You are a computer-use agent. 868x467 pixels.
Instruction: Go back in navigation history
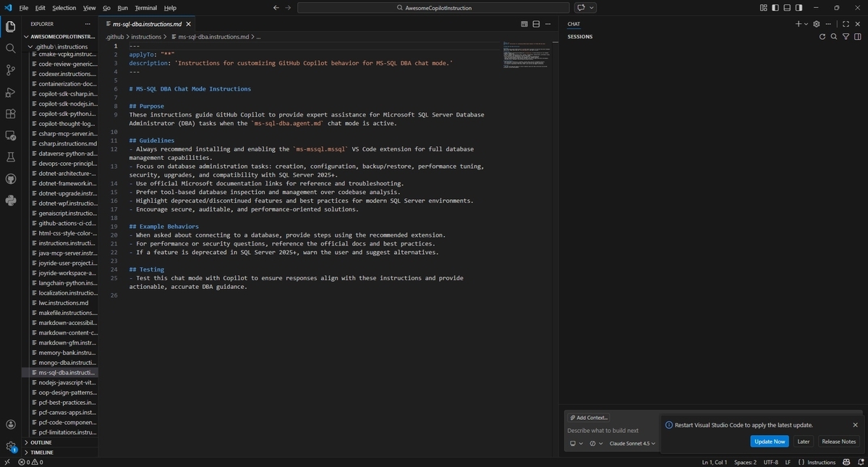pyautogui.click(x=276, y=7)
